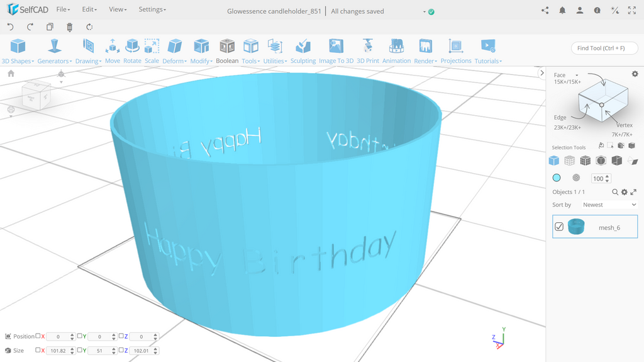Open notifications bell

[562, 11]
